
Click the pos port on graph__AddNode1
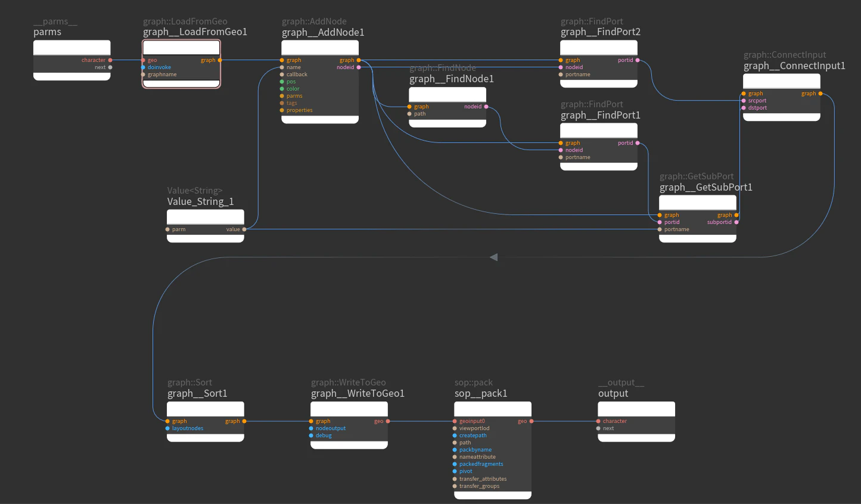(282, 82)
